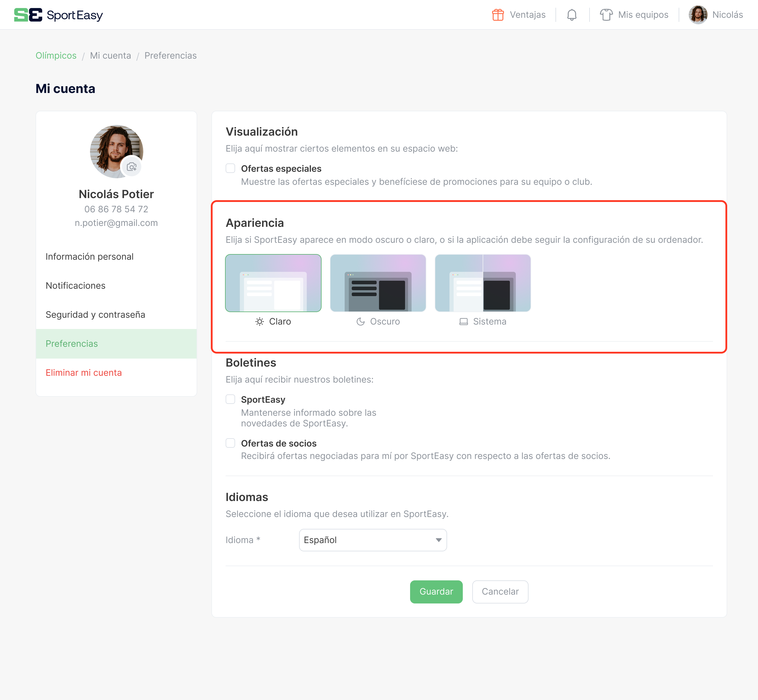Check the SportEasy newsletter checkbox
Viewport: 758px width, 700px height.
pyautogui.click(x=230, y=399)
